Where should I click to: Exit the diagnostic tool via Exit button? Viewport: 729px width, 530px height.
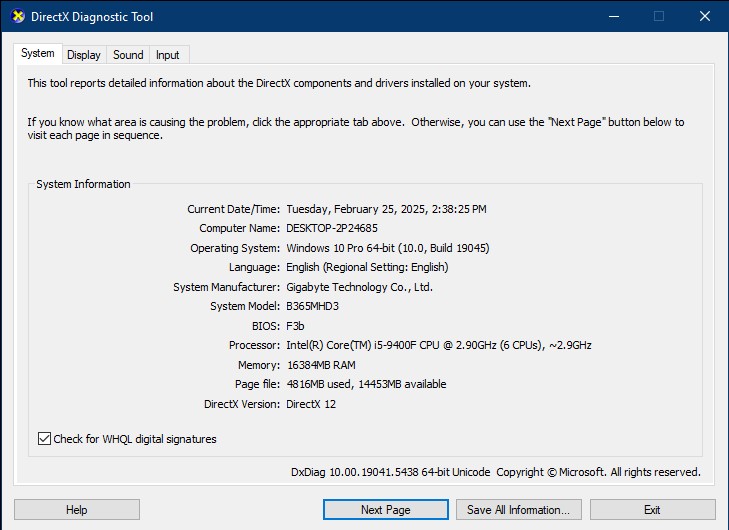652,510
